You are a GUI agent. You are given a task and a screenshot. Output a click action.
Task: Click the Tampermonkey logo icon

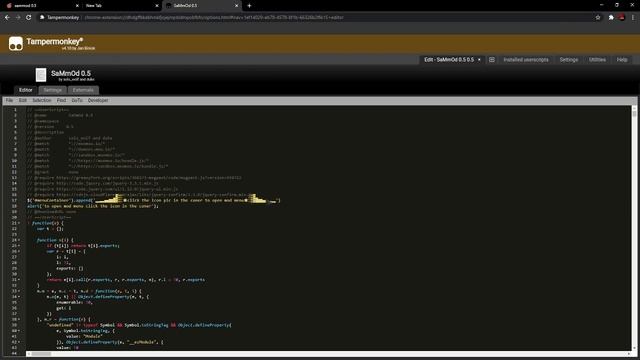(16, 43)
